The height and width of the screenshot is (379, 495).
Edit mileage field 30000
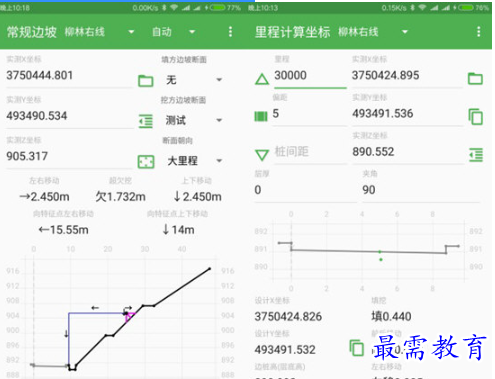coord(310,76)
